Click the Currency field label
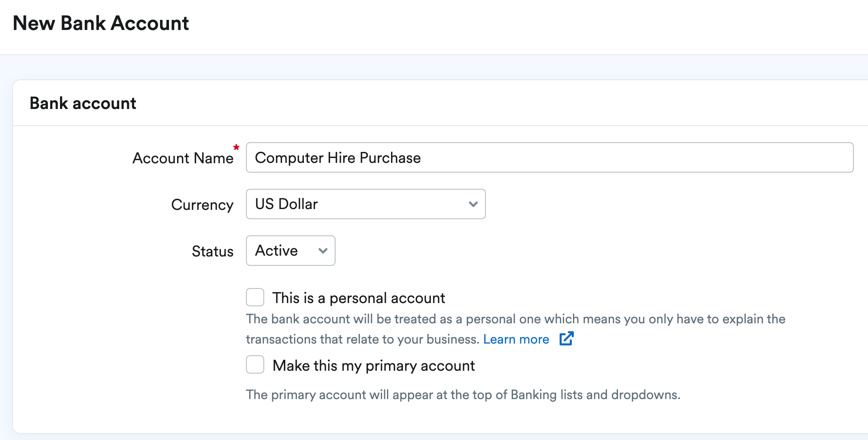This screenshot has height=440, width=868. tap(202, 205)
